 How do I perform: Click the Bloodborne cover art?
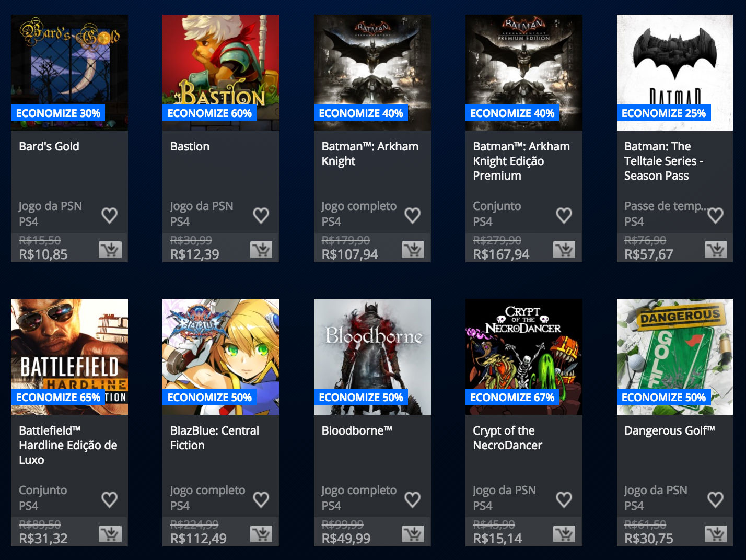372,357
